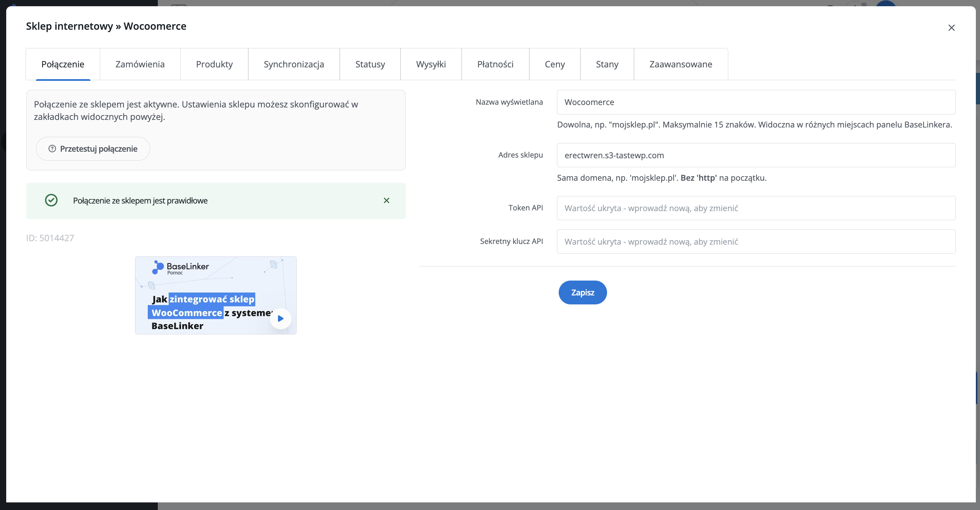
Task: Select the Synchronizacja tab
Action: (x=294, y=64)
